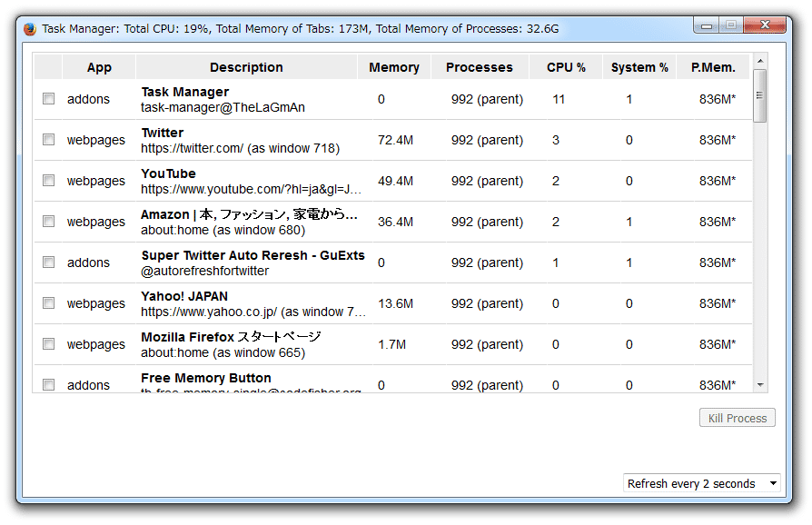
Task: Click the 49.4M memory value
Action: click(396, 181)
